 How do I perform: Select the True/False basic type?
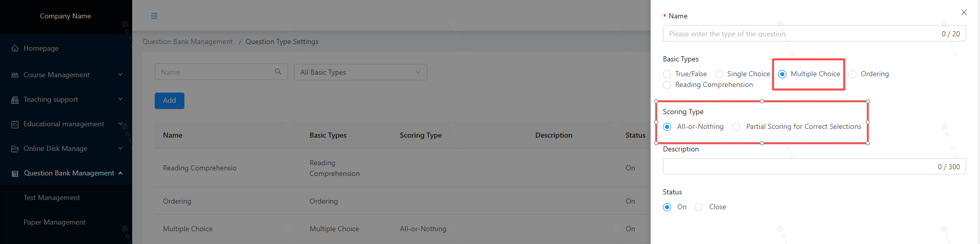tap(667, 74)
